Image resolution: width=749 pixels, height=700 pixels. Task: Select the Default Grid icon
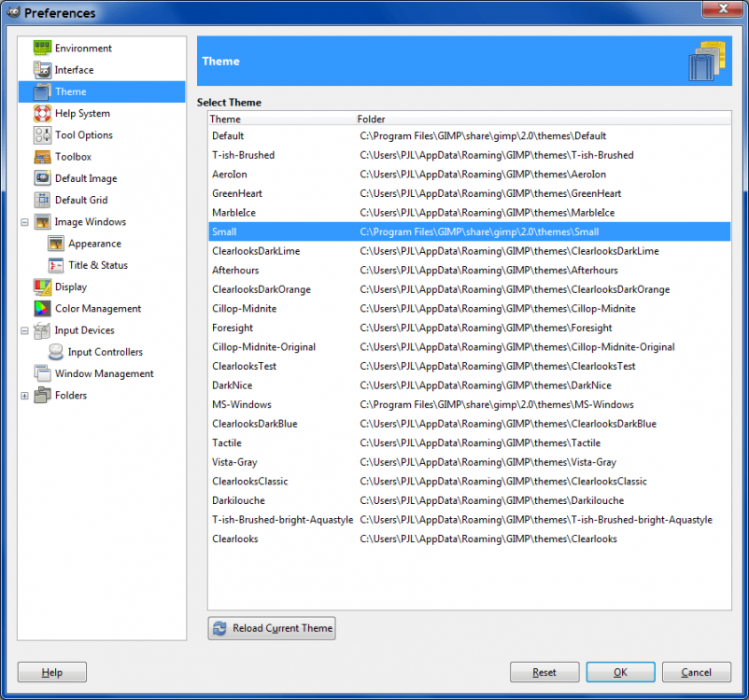point(43,200)
